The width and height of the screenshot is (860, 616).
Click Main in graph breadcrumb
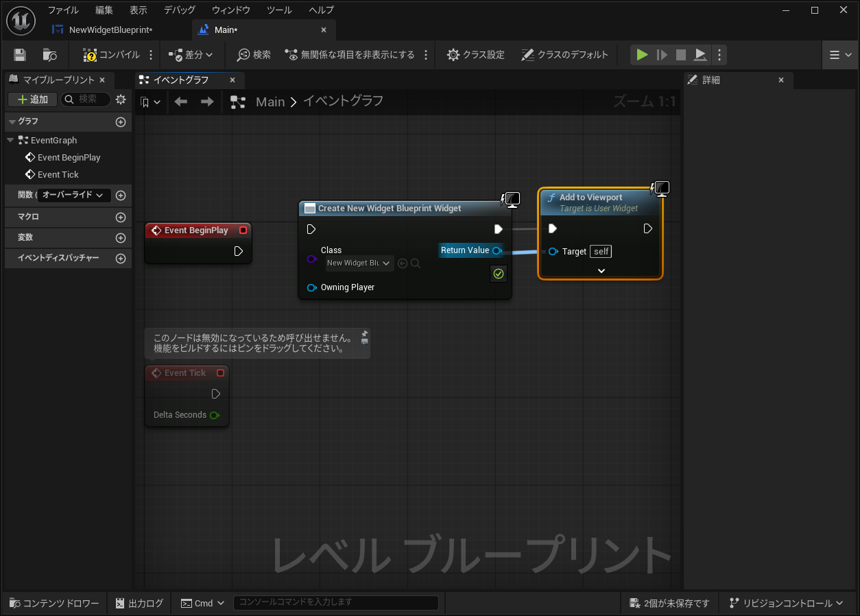tap(270, 102)
